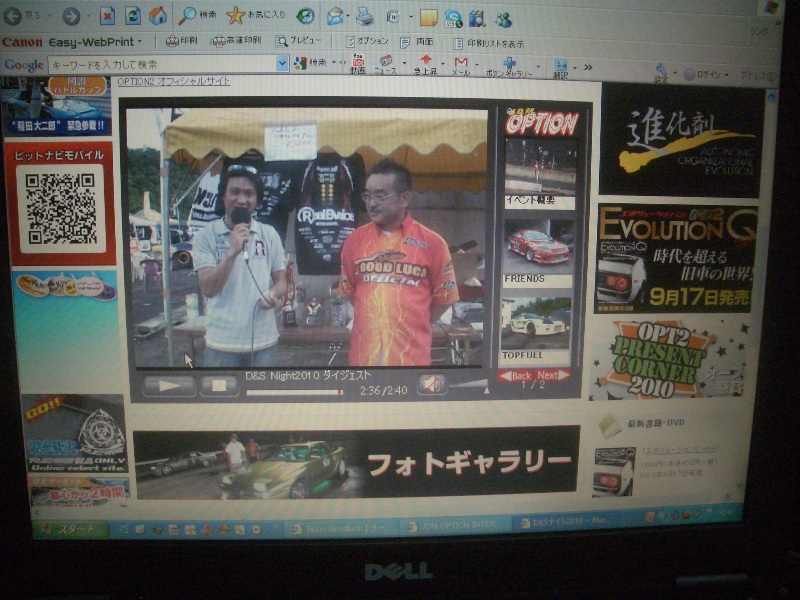Click the 両面 duplex print button

click(417, 42)
